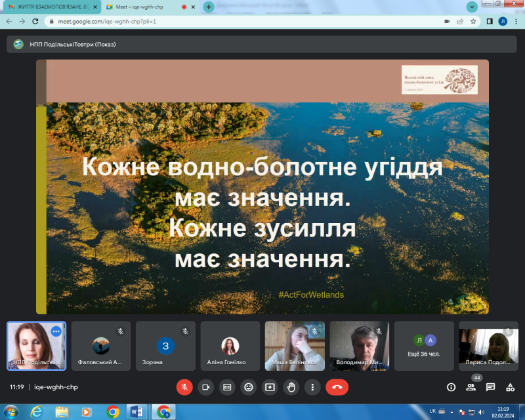The width and height of the screenshot is (525, 420).
Task: Toggle the camera on or off
Action: tap(205, 387)
